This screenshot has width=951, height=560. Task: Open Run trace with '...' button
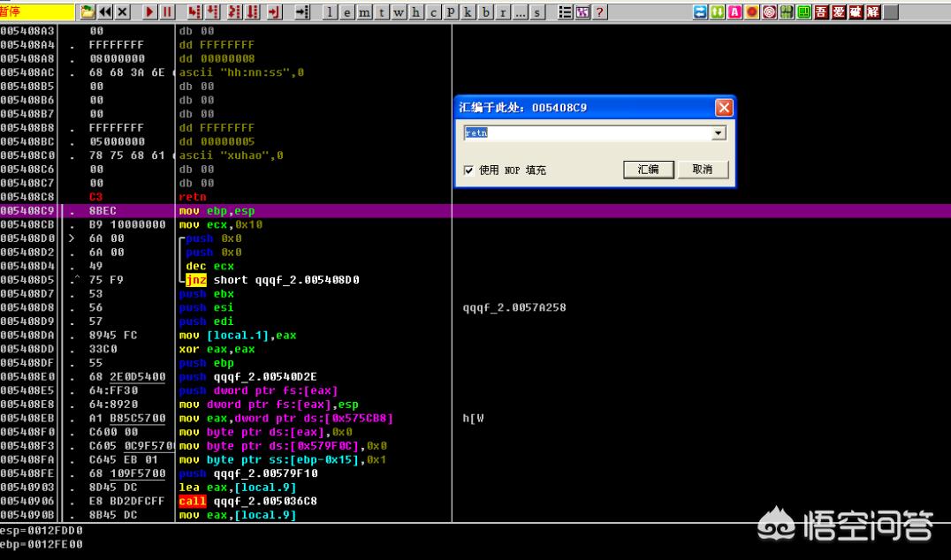pyautogui.click(x=520, y=12)
